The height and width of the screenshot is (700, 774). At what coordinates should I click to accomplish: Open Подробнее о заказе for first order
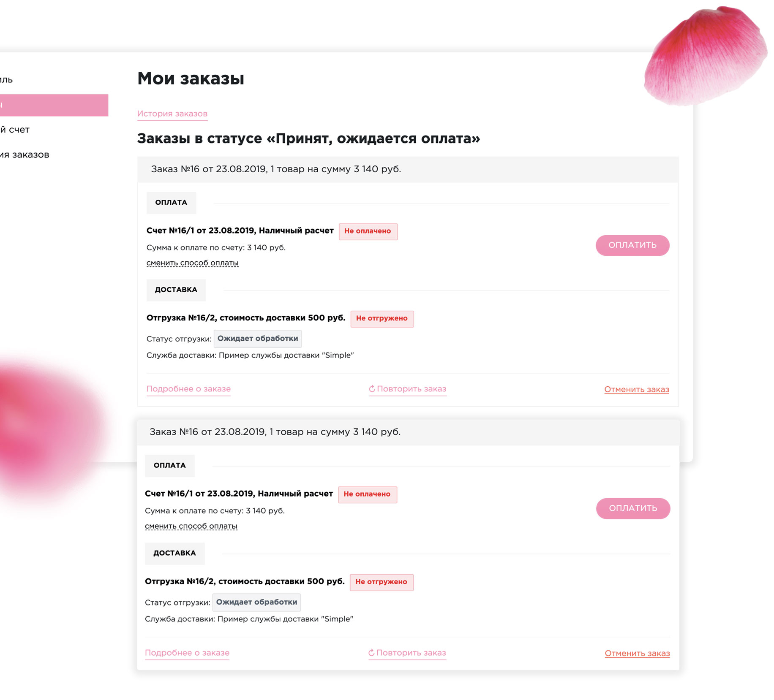coord(188,389)
